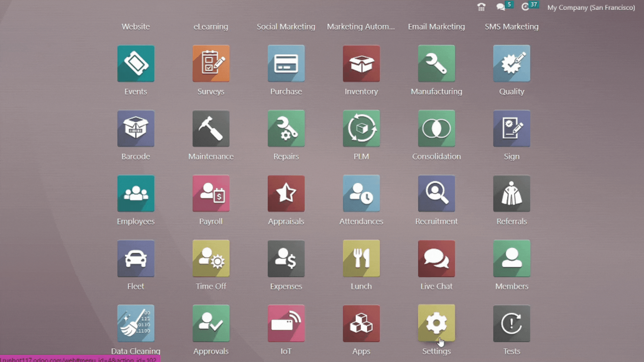Click the SMS Marketing label
Screen dimensions: 644x362
click(x=512, y=26)
